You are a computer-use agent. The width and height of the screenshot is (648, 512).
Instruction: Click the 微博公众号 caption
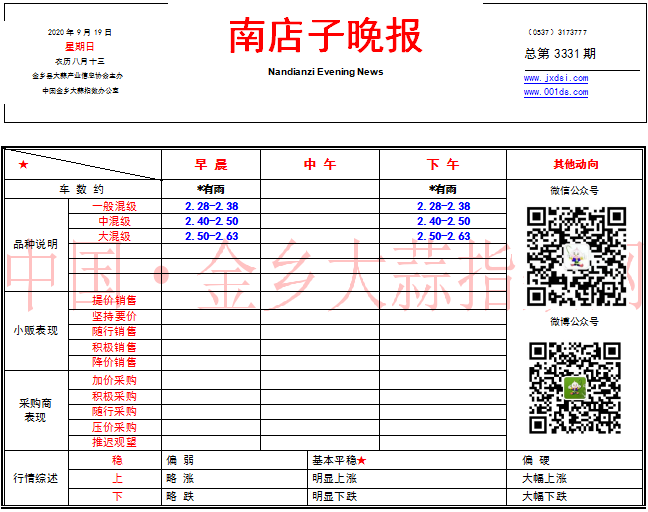click(574, 321)
